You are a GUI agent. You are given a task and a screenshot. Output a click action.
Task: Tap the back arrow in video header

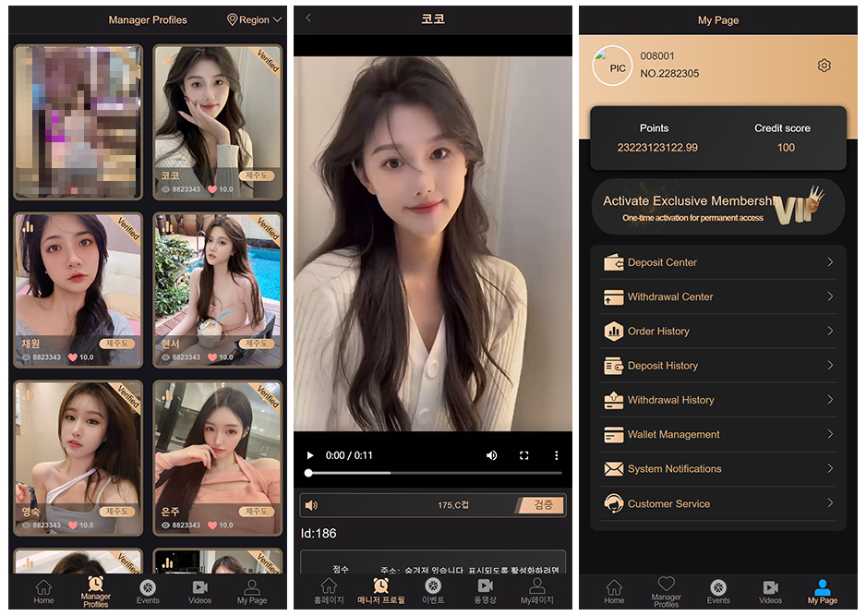308,18
